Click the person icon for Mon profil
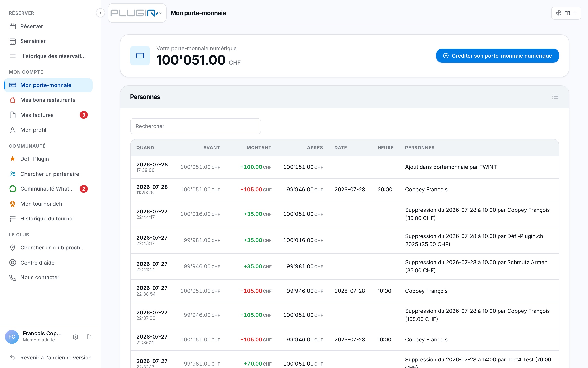Image resolution: width=588 pixels, height=368 pixels. 13,130
